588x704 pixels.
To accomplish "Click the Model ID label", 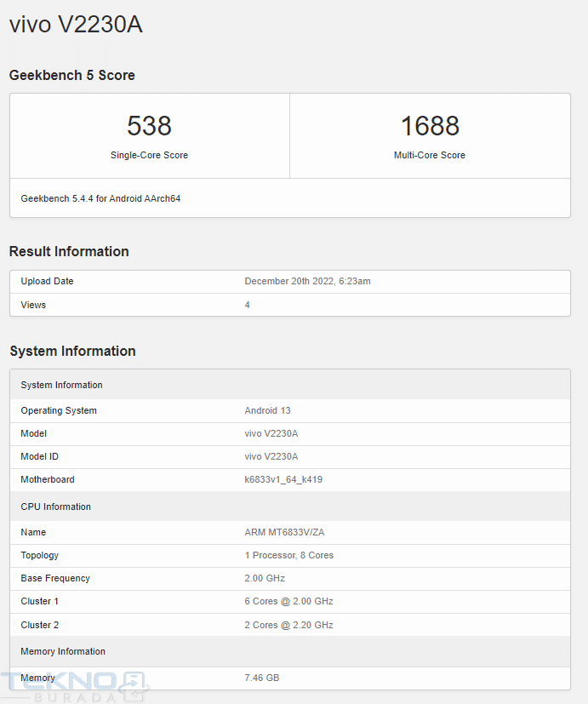I will click(x=39, y=456).
